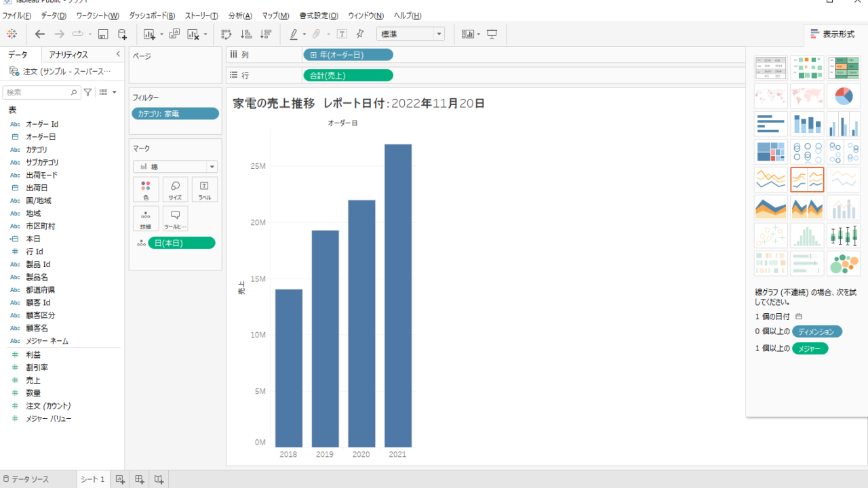Sort descending using toolbar icon
The width and height of the screenshot is (868, 488).
(x=266, y=34)
